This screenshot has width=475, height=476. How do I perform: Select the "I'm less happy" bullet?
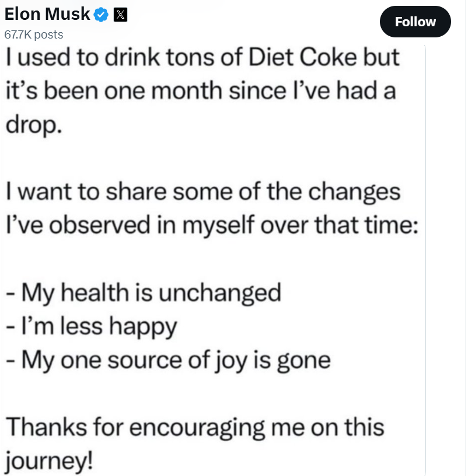pyautogui.click(x=91, y=326)
